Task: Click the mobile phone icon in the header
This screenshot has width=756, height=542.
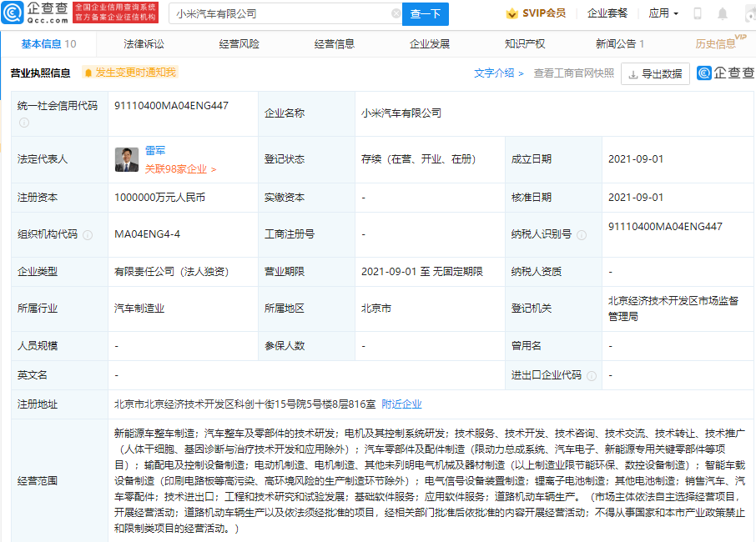Action: (x=698, y=13)
